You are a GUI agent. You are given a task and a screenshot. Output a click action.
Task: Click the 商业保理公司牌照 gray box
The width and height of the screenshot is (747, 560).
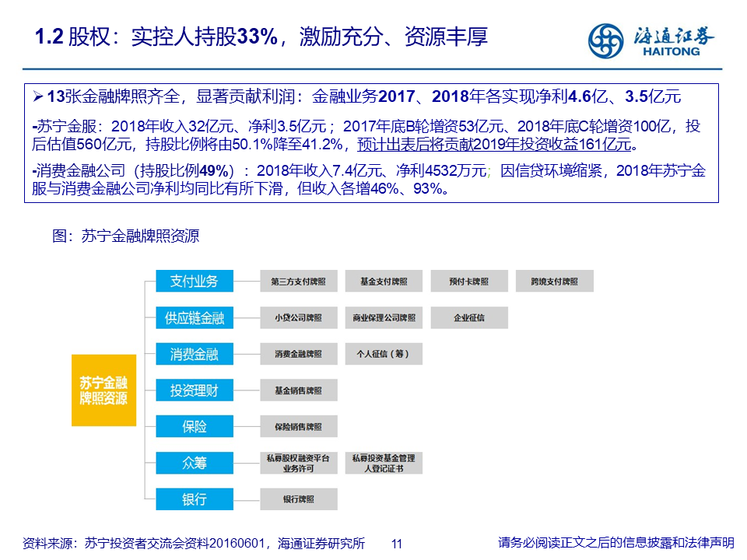tap(384, 317)
